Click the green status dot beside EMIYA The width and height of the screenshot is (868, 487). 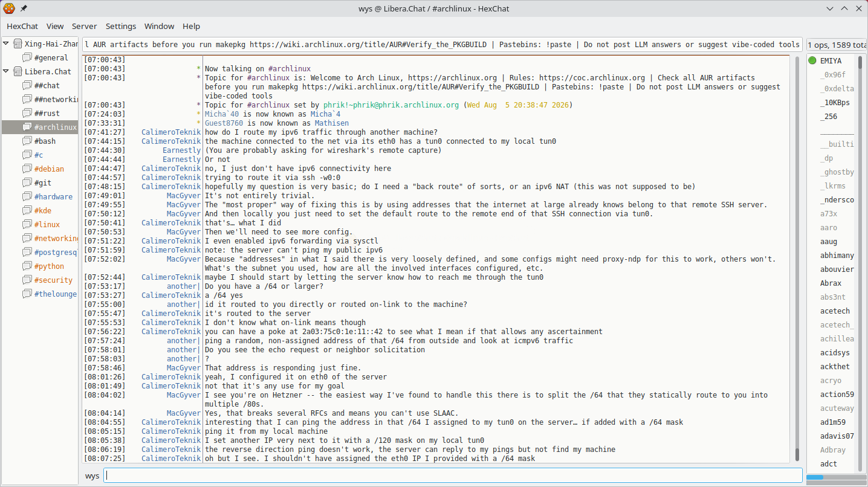(812, 60)
